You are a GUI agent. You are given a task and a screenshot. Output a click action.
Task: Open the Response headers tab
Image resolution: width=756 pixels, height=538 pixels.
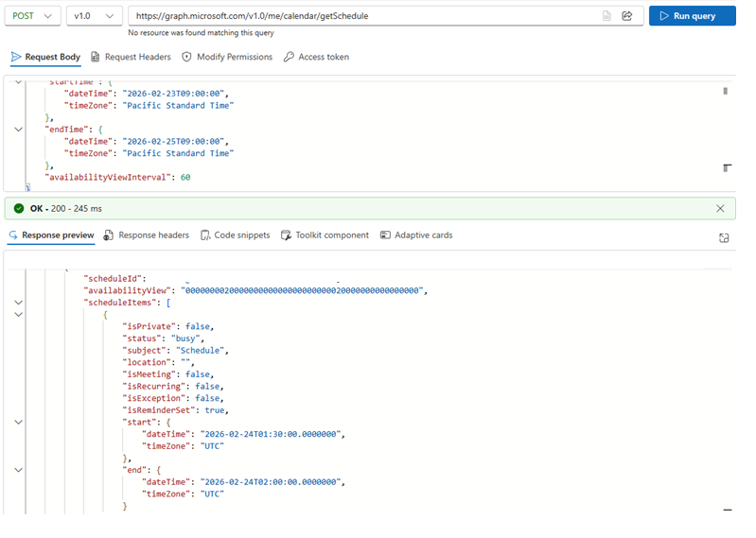pos(147,235)
